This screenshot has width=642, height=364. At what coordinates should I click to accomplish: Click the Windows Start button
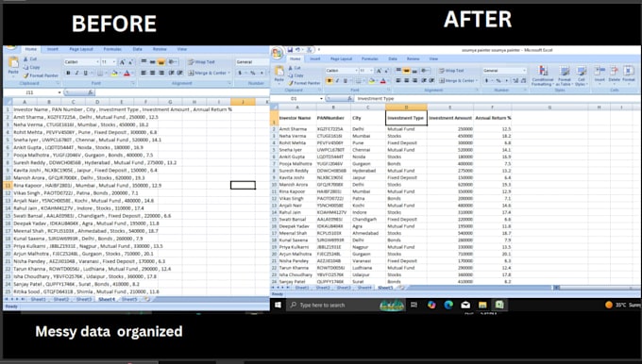pos(278,306)
